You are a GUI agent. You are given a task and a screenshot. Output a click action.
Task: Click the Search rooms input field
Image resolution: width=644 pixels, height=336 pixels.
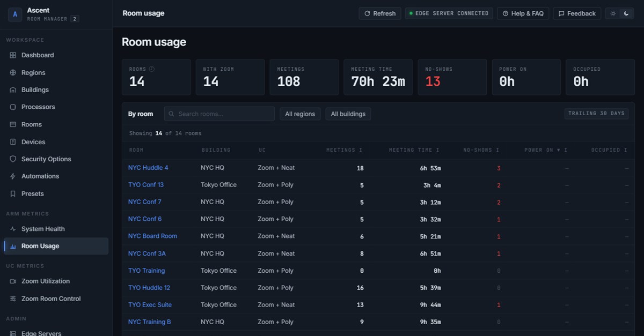coord(219,114)
